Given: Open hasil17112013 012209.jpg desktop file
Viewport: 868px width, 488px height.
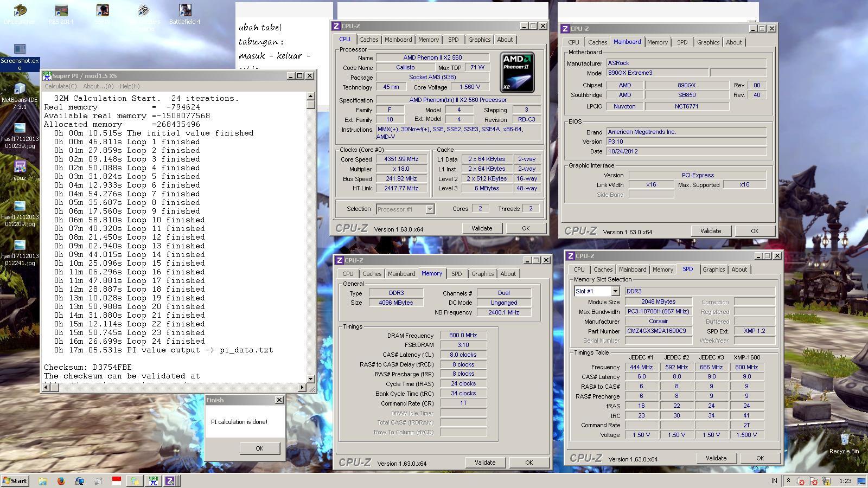Looking at the screenshot, I should pyautogui.click(x=20, y=214).
